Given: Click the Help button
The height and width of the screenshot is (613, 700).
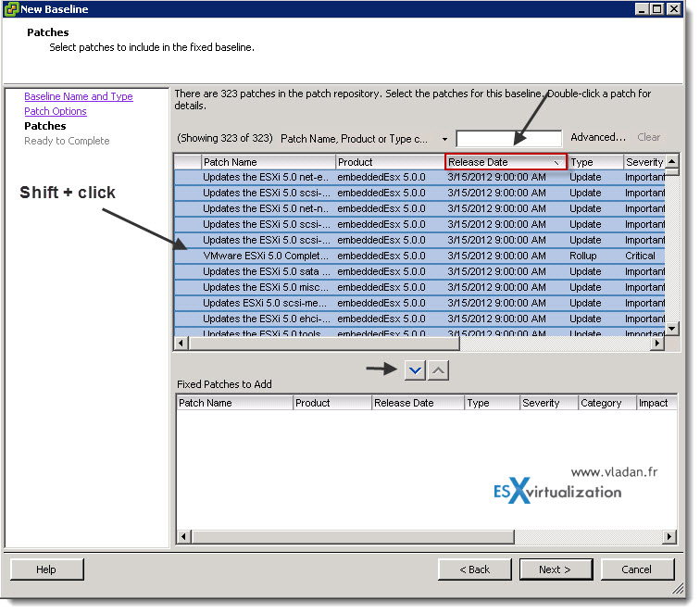Looking at the screenshot, I should pyautogui.click(x=46, y=569).
